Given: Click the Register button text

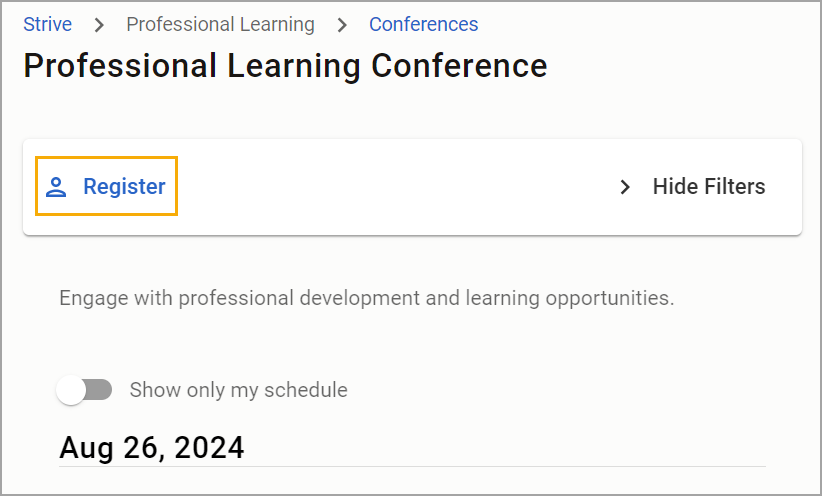Looking at the screenshot, I should 124,187.
